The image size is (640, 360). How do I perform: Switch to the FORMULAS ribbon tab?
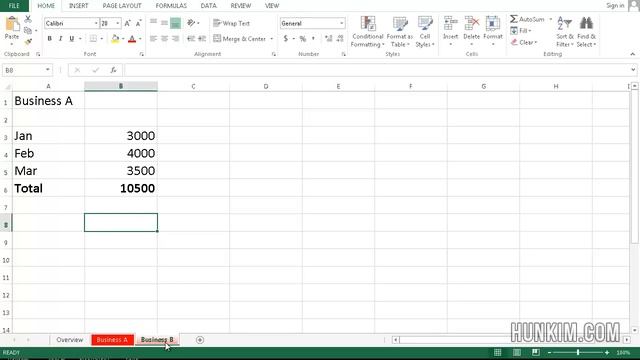[x=171, y=6]
